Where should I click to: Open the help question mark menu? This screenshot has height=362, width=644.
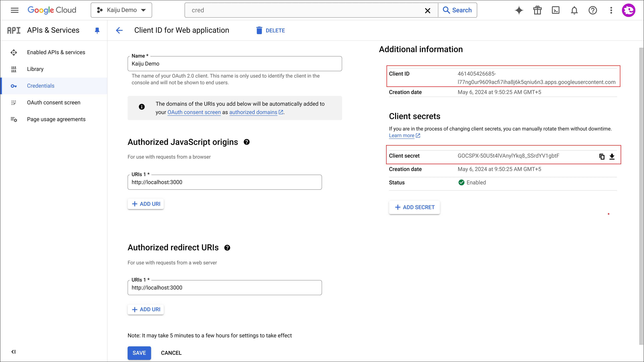tap(593, 10)
